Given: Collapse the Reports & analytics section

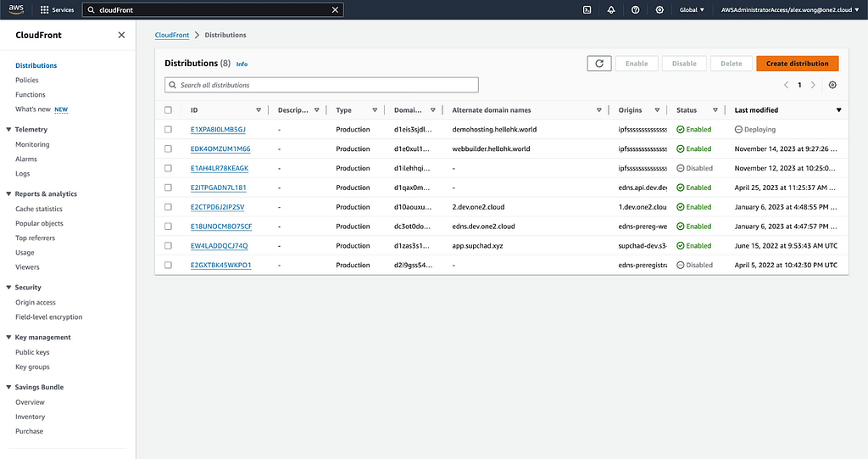Looking at the screenshot, I should point(8,194).
